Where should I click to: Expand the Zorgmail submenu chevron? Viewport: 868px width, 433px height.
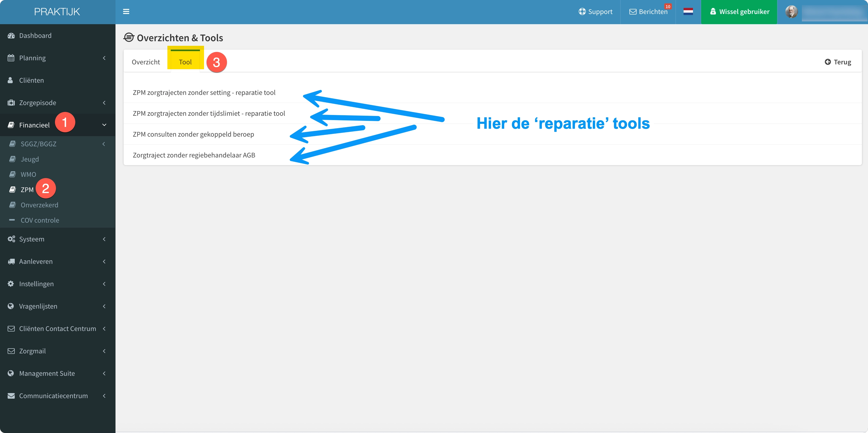(104, 351)
